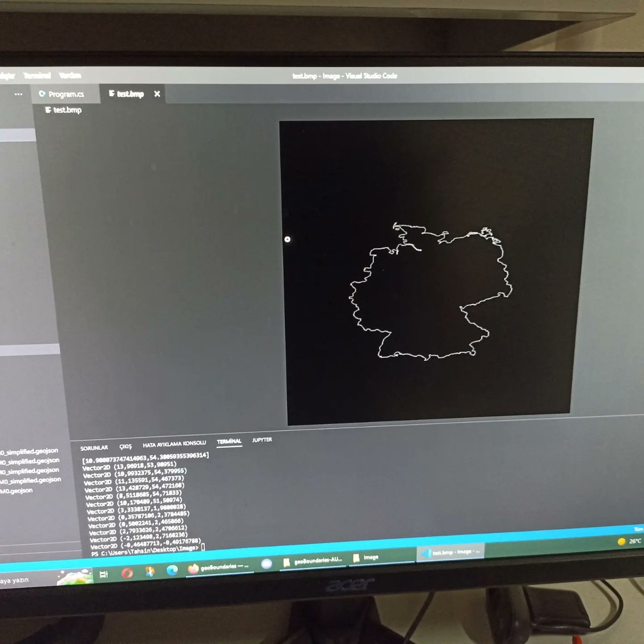
Task: Click terminal line Vector2D (11,135591,54,467373)
Action: click(134, 480)
